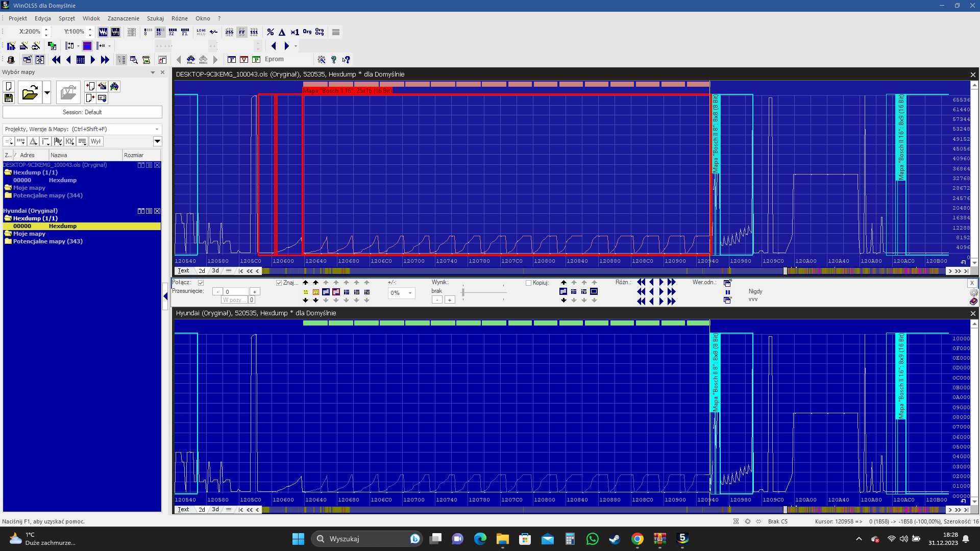Expand the X:200% zoom stepper up arrow

coord(46,29)
